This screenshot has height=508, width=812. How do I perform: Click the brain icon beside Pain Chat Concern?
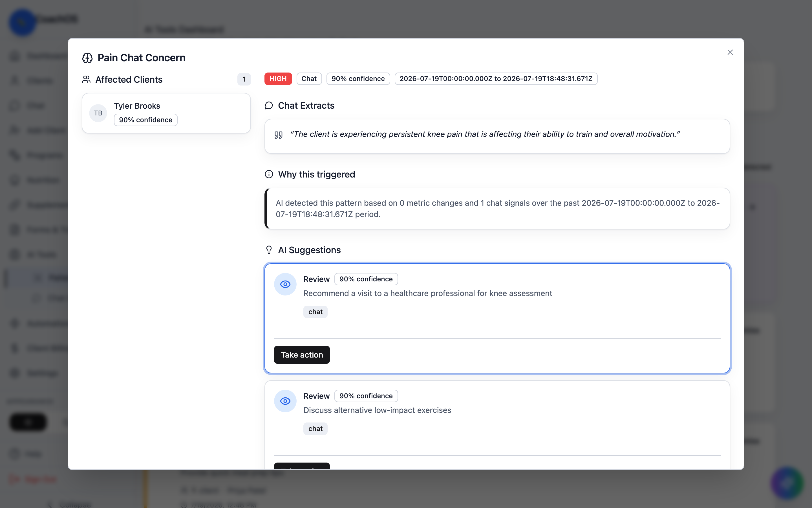click(87, 58)
